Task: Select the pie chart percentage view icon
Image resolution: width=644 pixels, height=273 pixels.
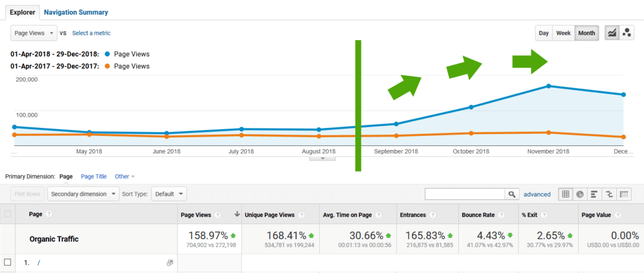Action: [580, 194]
